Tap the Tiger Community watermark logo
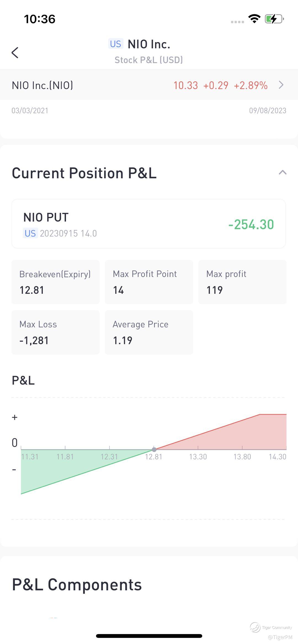This screenshot has height=644, width=298. tap(255, 627)
